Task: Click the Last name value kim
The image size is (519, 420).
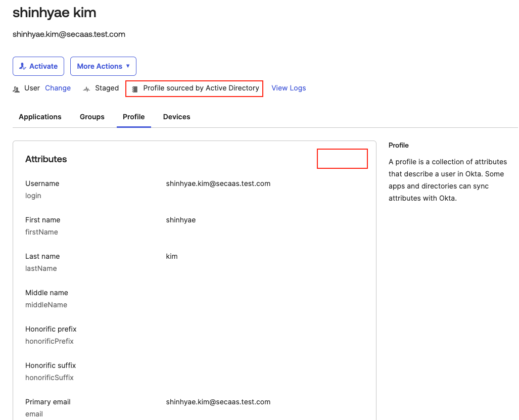Action: tap(172, 256)
